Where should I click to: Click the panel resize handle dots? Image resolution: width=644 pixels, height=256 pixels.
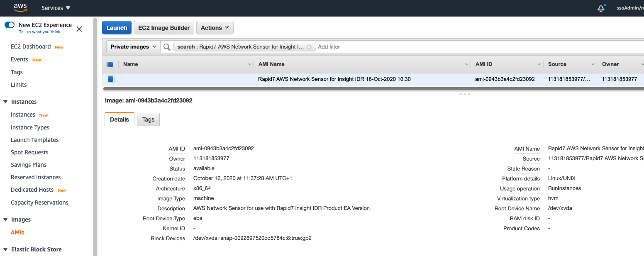click(464, 94)
